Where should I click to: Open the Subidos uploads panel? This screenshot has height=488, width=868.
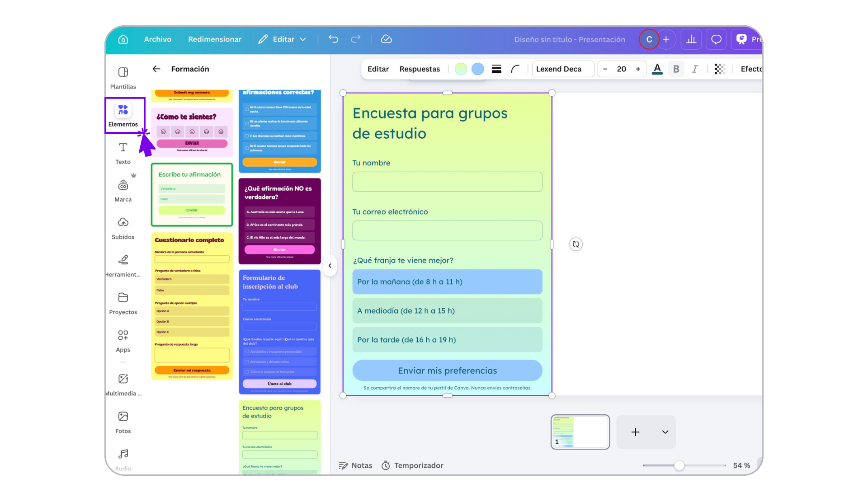point(123,227)
